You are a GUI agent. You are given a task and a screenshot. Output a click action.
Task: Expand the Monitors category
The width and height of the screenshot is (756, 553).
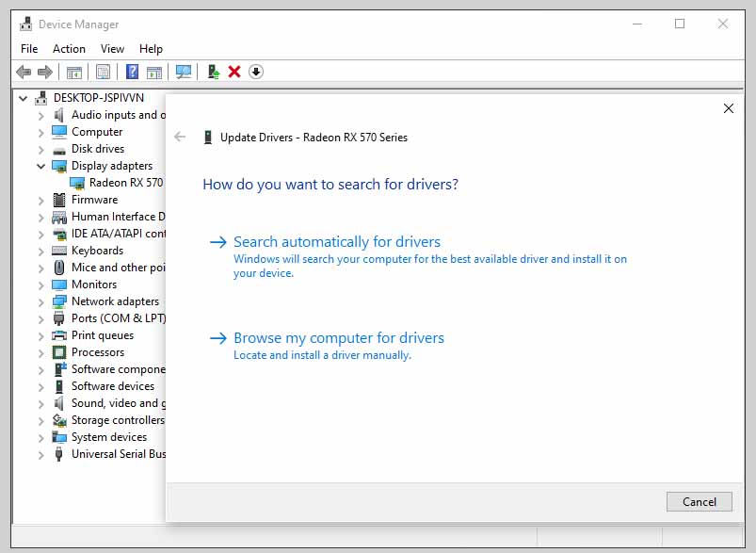pyautogui.click(x=40, y=284)
